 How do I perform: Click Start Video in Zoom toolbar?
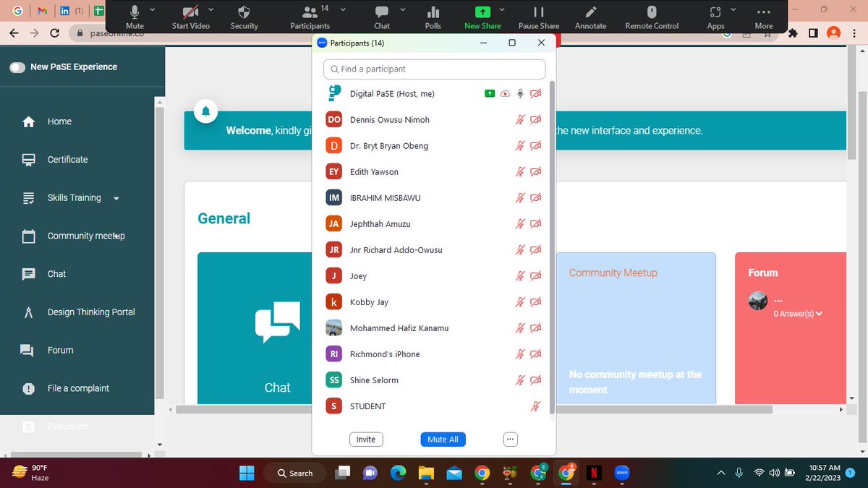[191, 17]
